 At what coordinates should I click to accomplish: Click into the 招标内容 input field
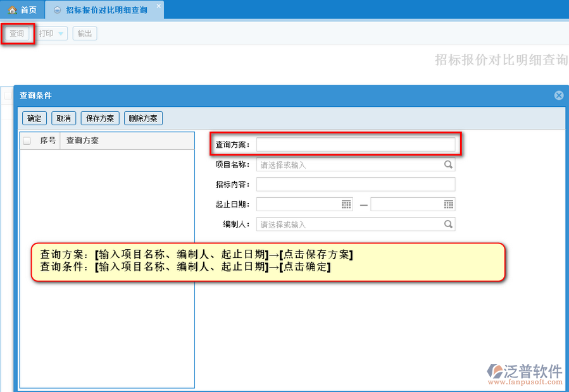pyautogui.click(x=355, y=185)
